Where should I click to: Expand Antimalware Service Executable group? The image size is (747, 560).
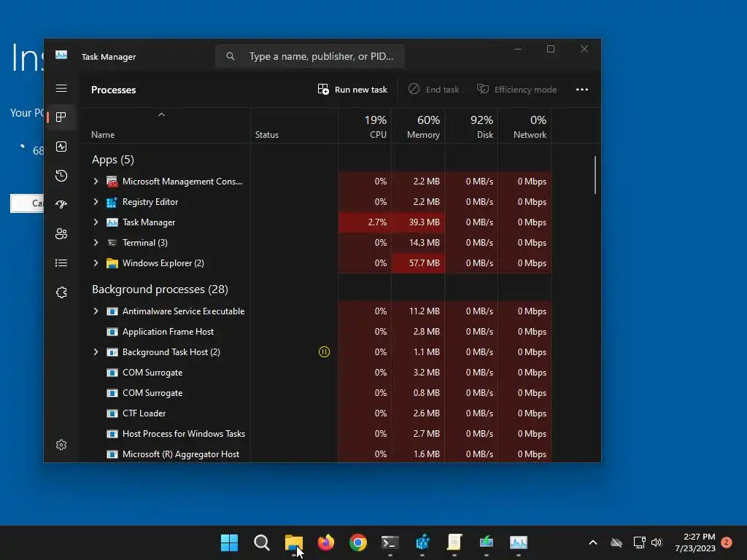click(96, 311)
